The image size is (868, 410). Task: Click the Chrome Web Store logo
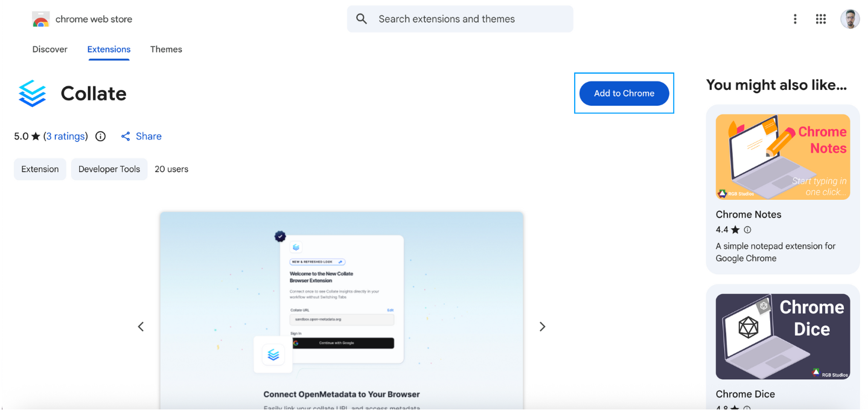tap(40, 19)
